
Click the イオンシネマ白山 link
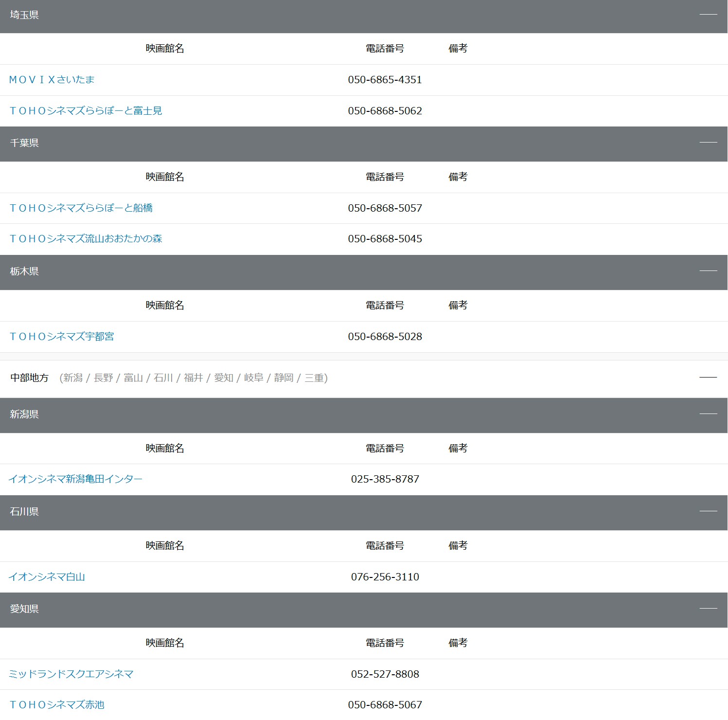click(47, 577)
